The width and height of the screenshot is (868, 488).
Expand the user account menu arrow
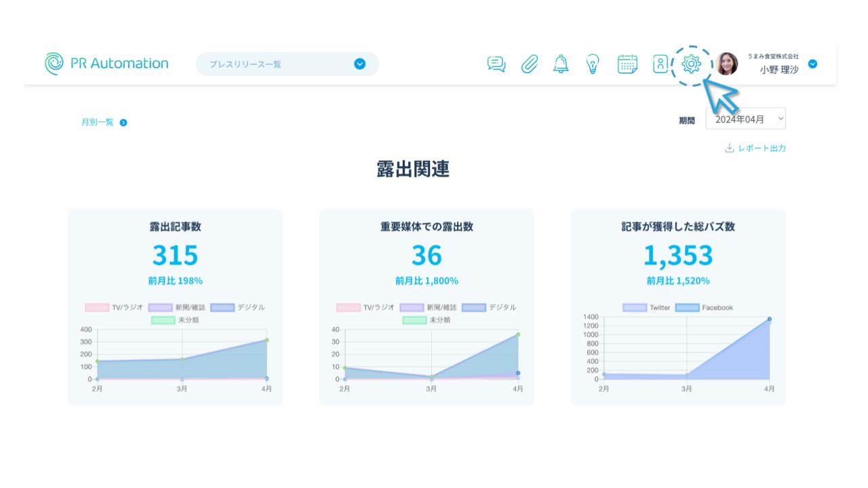click(x=812, y=64)
